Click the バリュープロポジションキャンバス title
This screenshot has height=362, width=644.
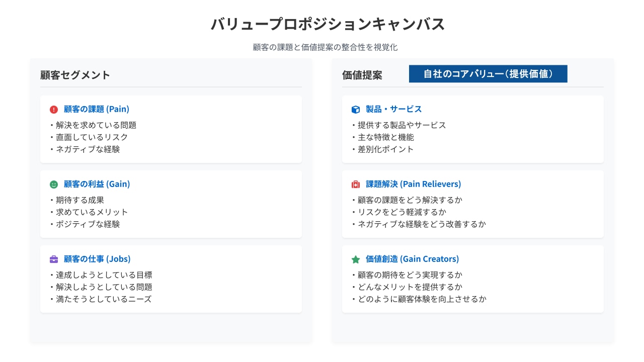click(328, 23)
